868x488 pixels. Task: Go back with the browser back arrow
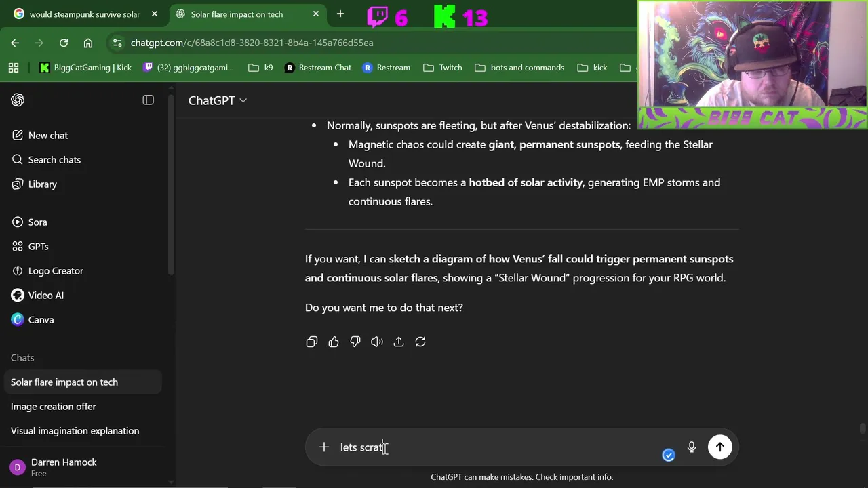[x=15, y=43]
